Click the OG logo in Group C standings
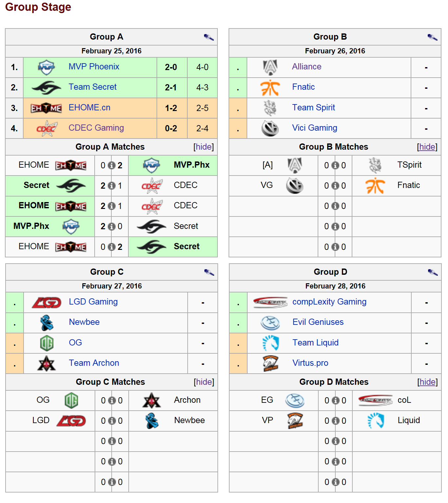 [47, 343]
